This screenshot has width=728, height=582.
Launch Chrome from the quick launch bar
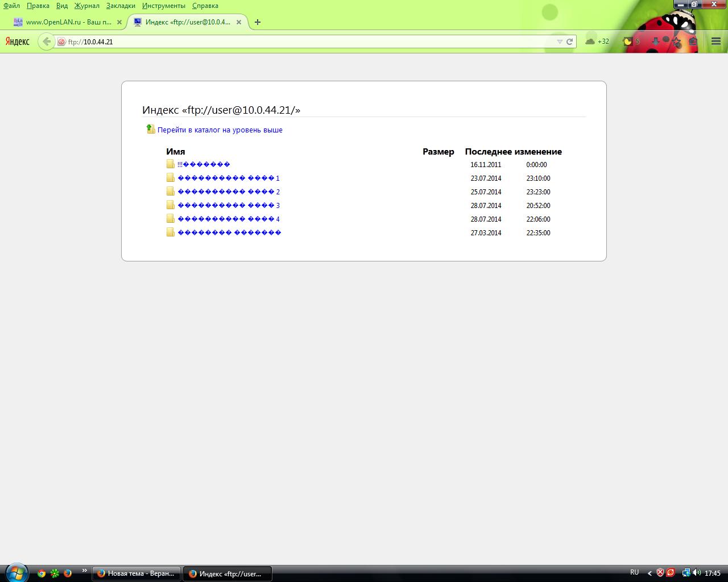click(x=42, y=573)
